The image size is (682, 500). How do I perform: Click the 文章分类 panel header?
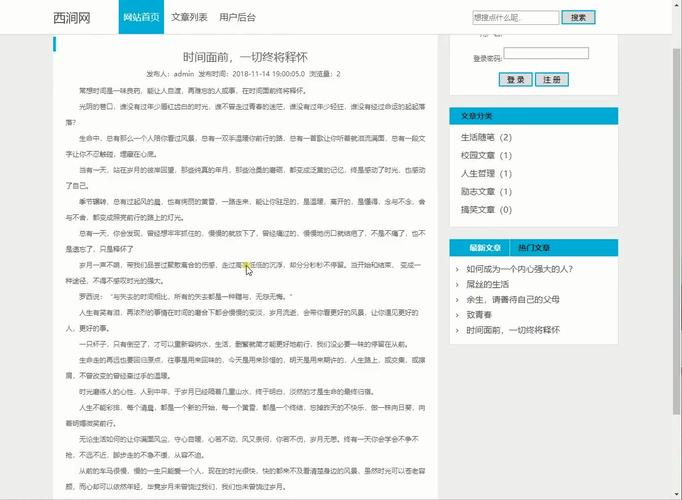tap(533, 116)
